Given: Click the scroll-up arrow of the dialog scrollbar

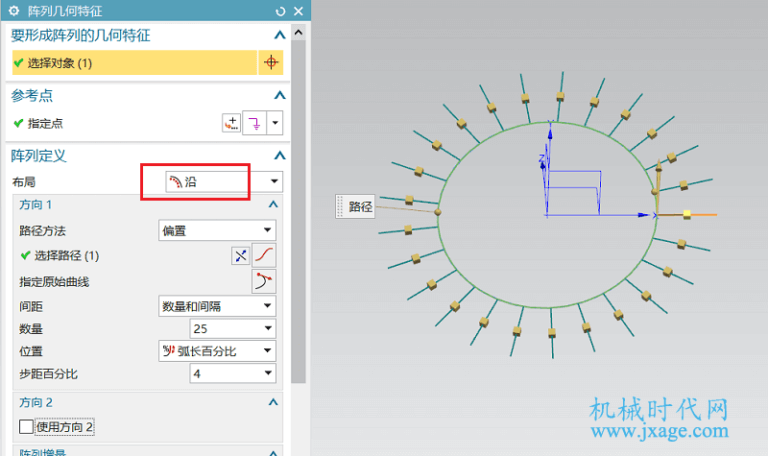Looking at the screenshot, I should [x=298, y=33].
